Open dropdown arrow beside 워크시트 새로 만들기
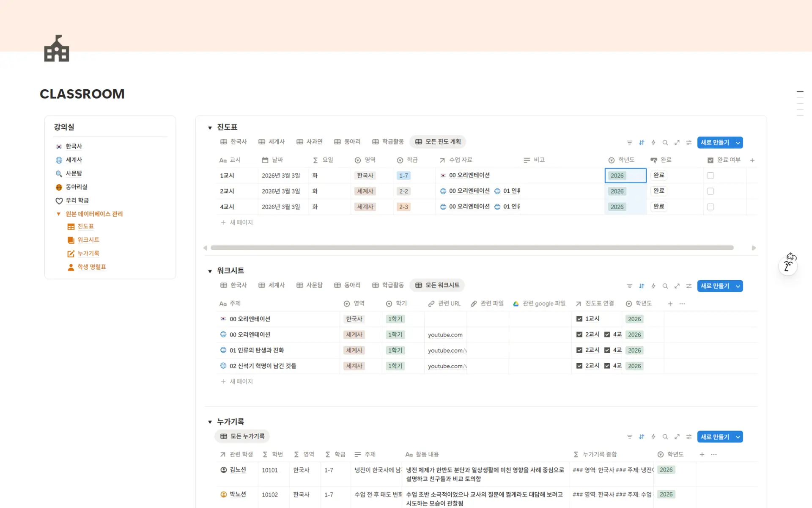812x508 pixels. click(x=738, y=286)
